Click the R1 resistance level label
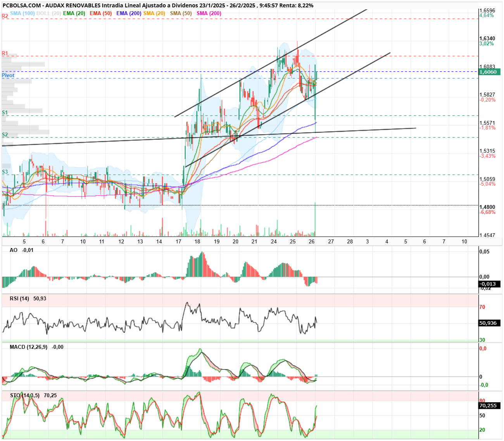This screenshot has width=504, height=441. tap(5, 53)
